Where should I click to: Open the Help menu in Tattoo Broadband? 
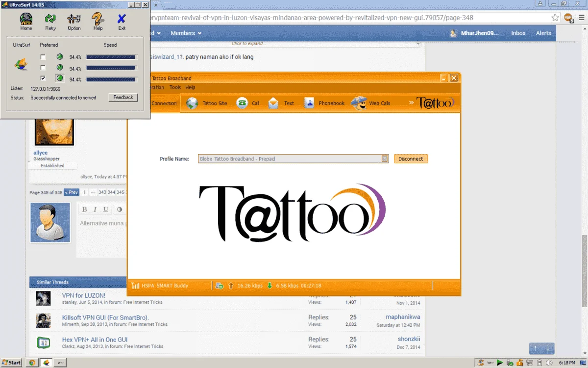point(190,87)
